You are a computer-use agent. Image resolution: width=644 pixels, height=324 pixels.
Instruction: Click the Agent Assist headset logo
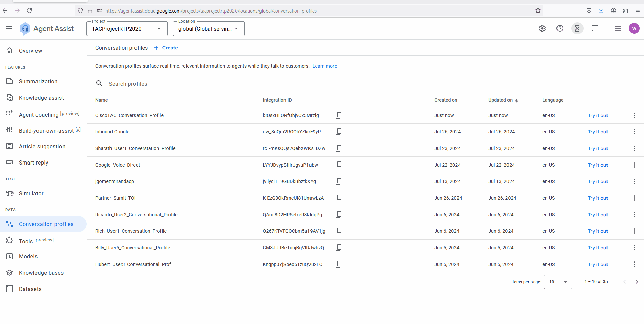pos(25,29)
